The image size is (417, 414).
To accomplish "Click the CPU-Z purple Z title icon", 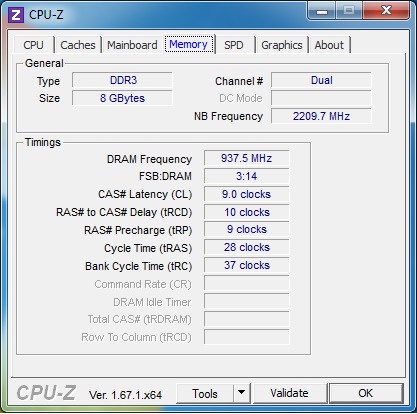I will click(16, 15).
